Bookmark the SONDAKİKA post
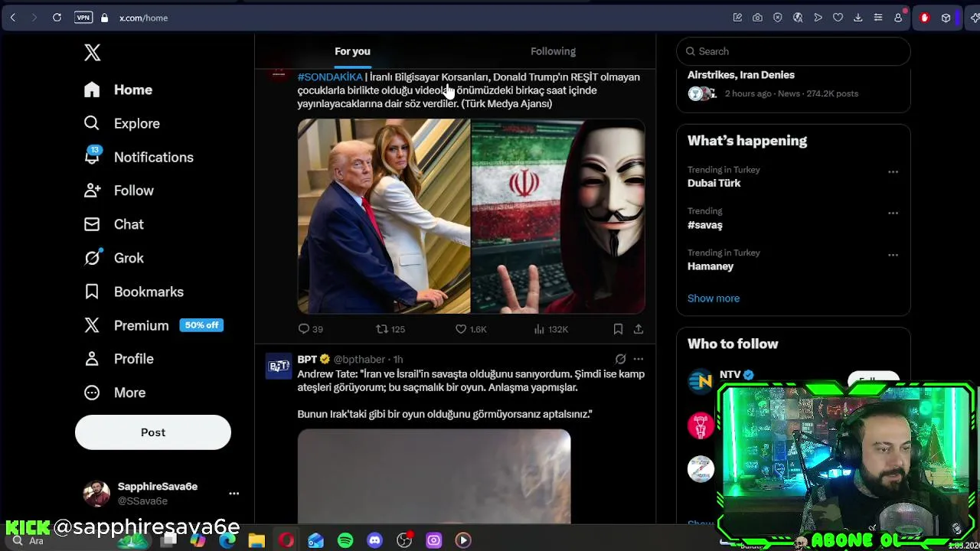 tap(618, 329)
